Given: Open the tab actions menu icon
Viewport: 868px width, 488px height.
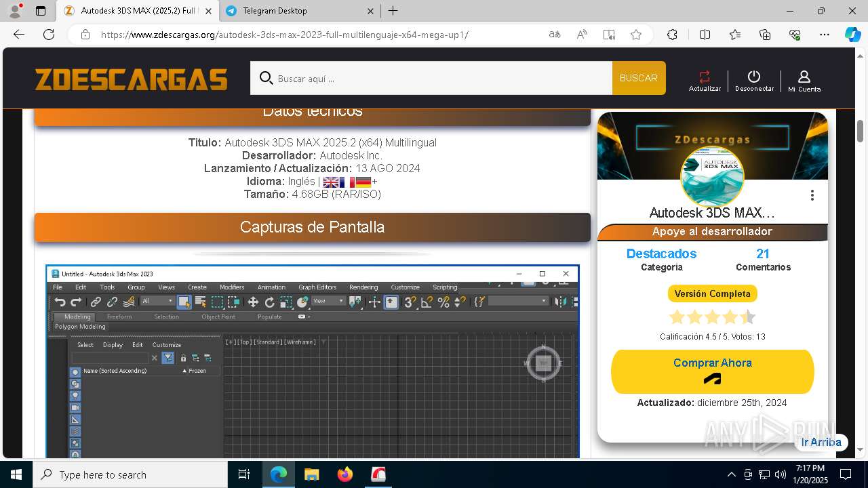Looking at the screenshot, I should coord(41,11).
